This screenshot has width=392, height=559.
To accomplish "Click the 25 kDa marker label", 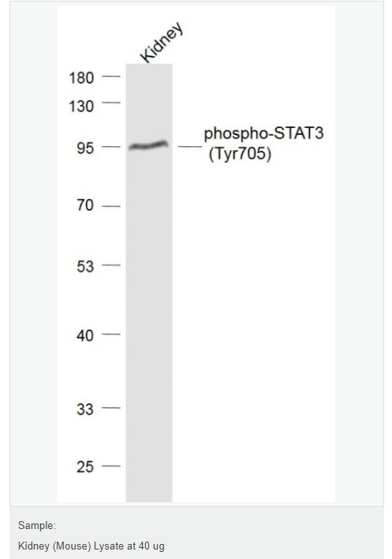I will [x=85, y=467].
